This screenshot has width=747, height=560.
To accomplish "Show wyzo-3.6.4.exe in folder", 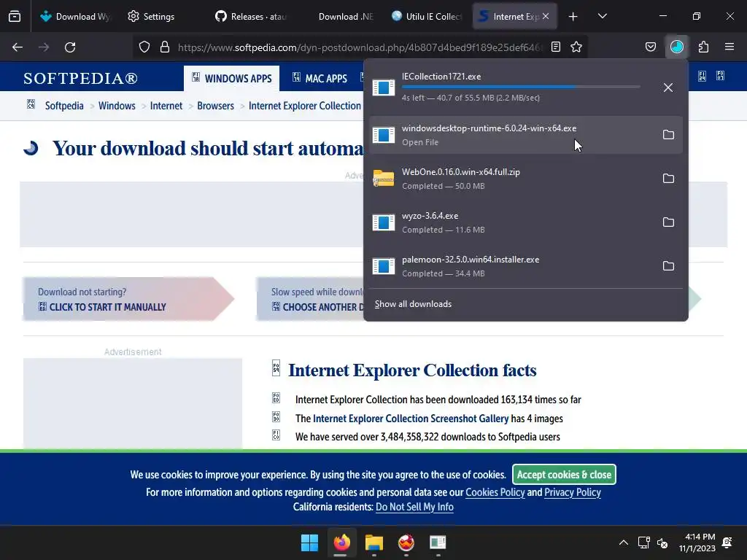I will (x=668, y=222).
